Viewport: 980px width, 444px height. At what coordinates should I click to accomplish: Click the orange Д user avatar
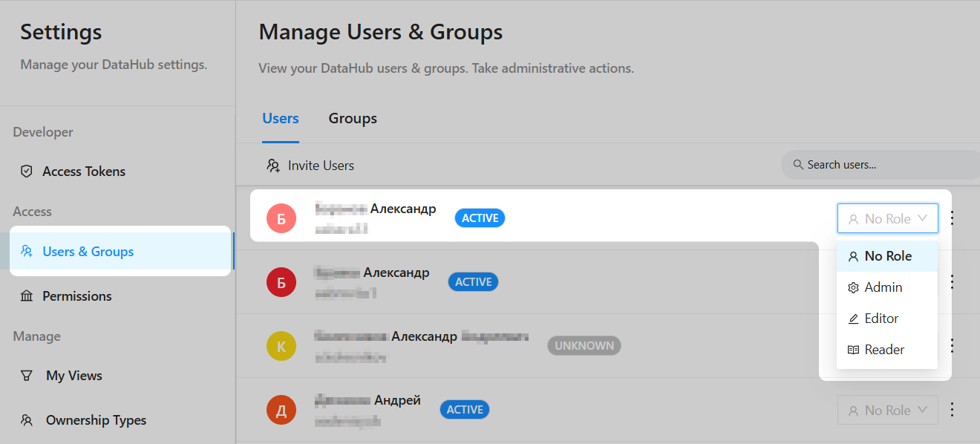click(x=281, y=410)
